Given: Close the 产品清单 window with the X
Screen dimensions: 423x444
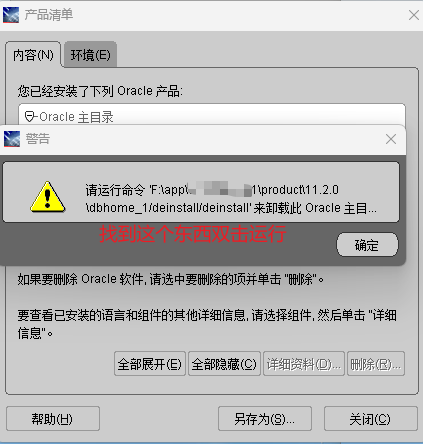Looking at the screenshot, I should pyautogui.click(x=414, y=15).
